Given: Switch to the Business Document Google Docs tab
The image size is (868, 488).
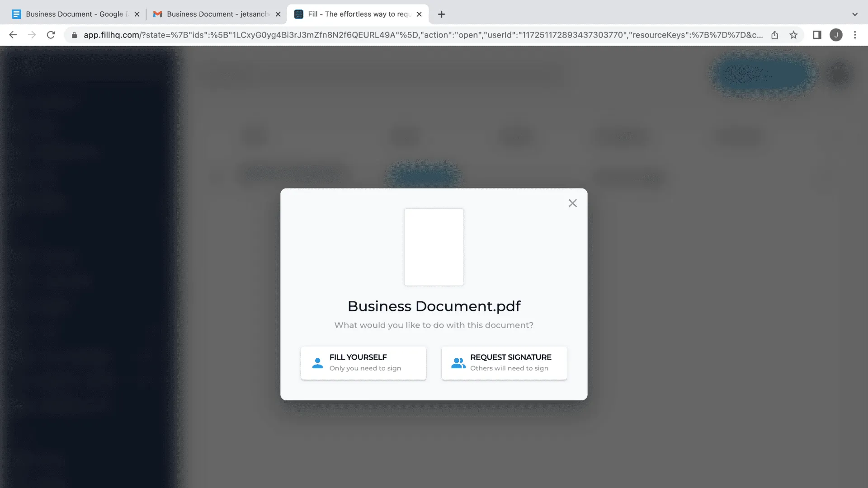Looking at the screenshot, I should [x=72, y=14].
